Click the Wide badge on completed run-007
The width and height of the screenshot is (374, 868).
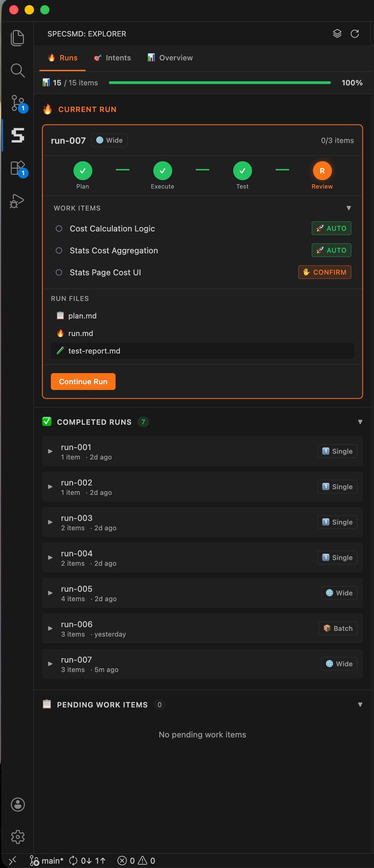pos(339,664)
